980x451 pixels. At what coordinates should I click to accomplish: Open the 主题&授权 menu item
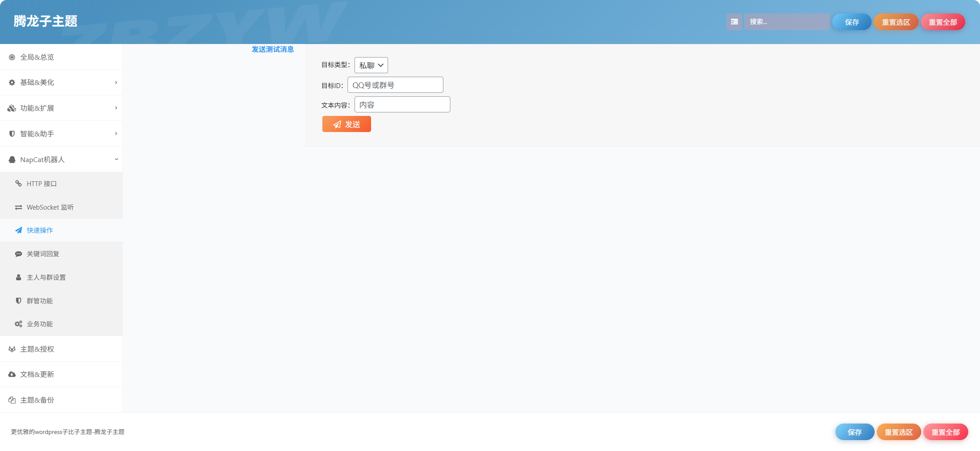61,349
